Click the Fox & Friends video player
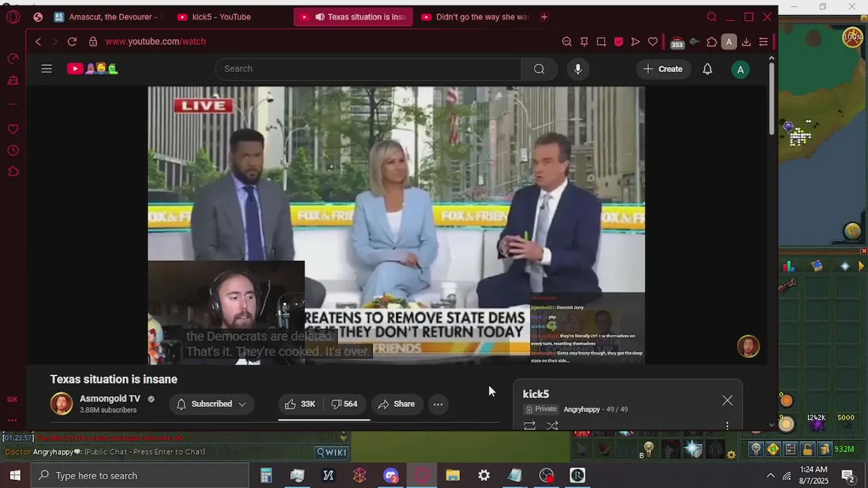 pyautogui.click(x=396, y=225)
